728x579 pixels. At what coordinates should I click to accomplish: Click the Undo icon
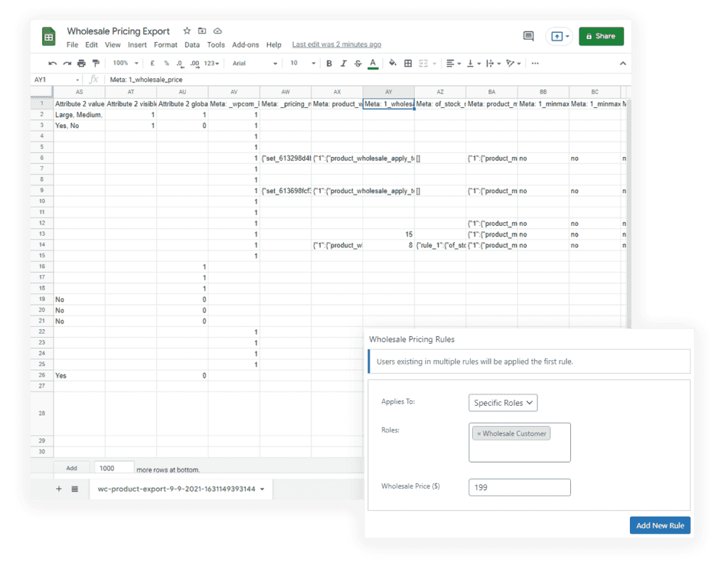[x=53, y=63]
